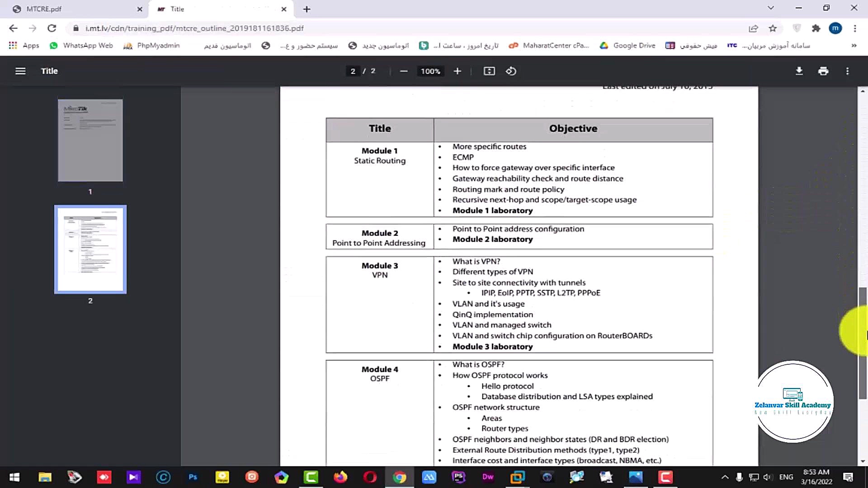This screenshot has height=488, width=868.
Task: Close the MTCRE.pdf tab
Action: [x=140, y=9]
